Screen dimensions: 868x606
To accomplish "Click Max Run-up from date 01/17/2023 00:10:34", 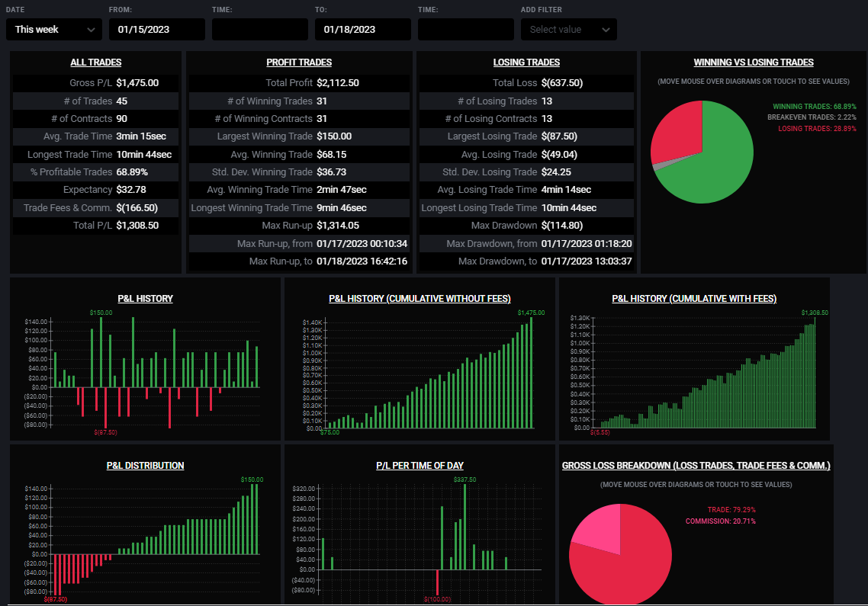I will pos(362,243).
